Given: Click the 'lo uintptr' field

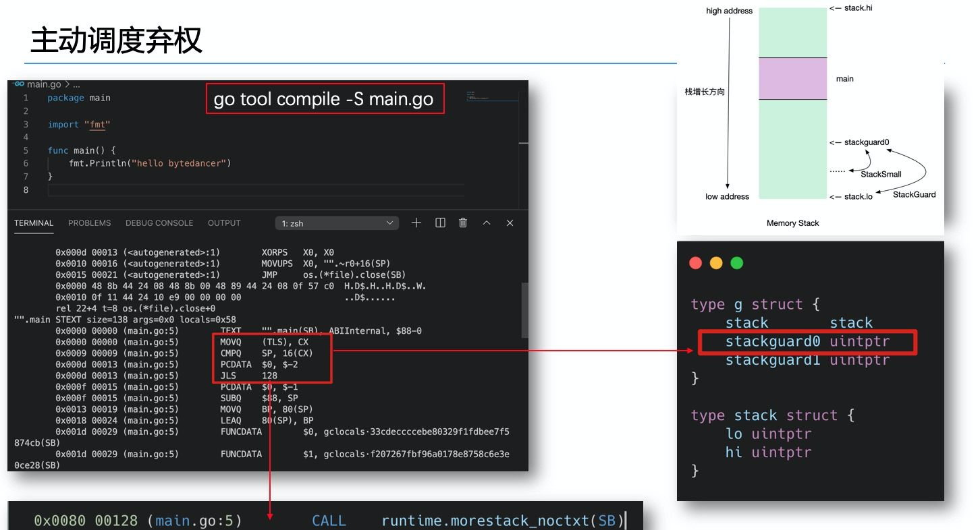Looking at the screenshot, I should click(769, 434).
